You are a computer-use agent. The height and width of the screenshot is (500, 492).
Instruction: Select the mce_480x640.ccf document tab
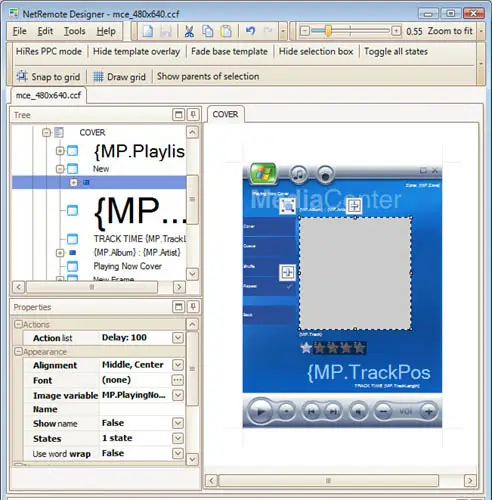[x=49, y=95]
